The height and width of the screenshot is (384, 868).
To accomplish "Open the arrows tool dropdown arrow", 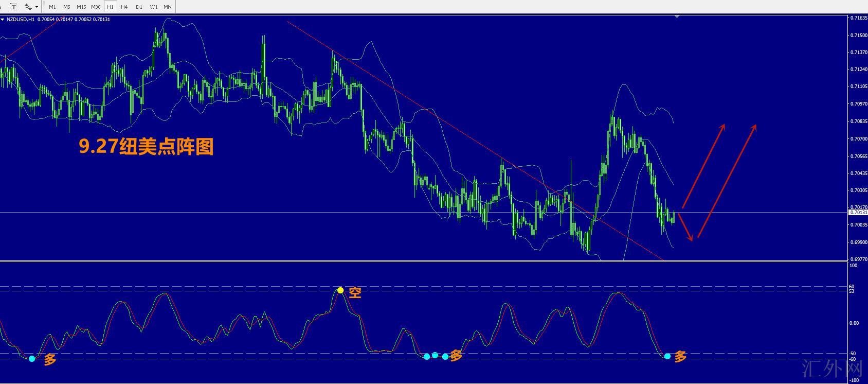I will [37, 7].
